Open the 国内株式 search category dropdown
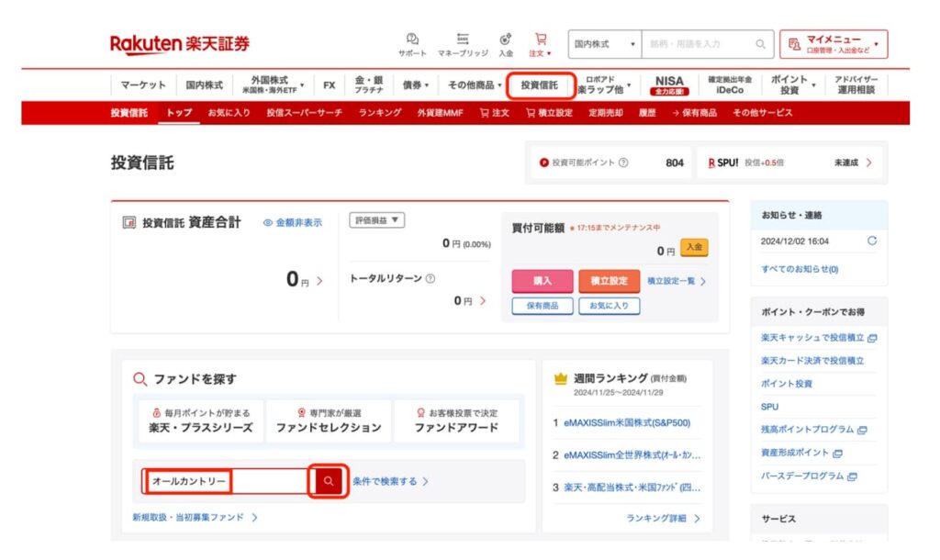Image resolution: width=940 pixels, height=560 pixels. tap(604, 44)
